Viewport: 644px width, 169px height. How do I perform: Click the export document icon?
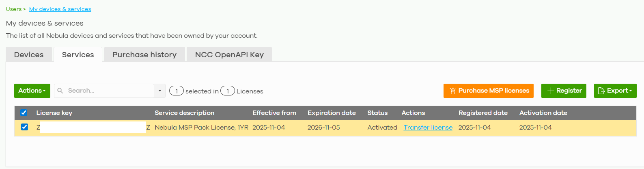pos(601,91)
